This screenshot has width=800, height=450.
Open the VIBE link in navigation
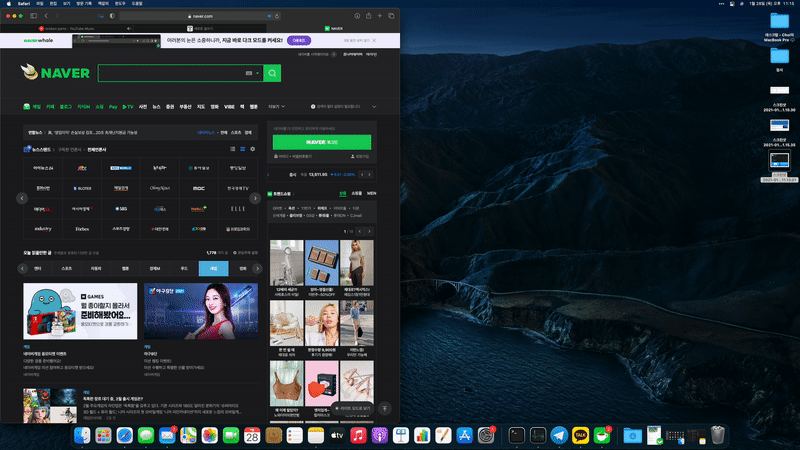(230, 107)
